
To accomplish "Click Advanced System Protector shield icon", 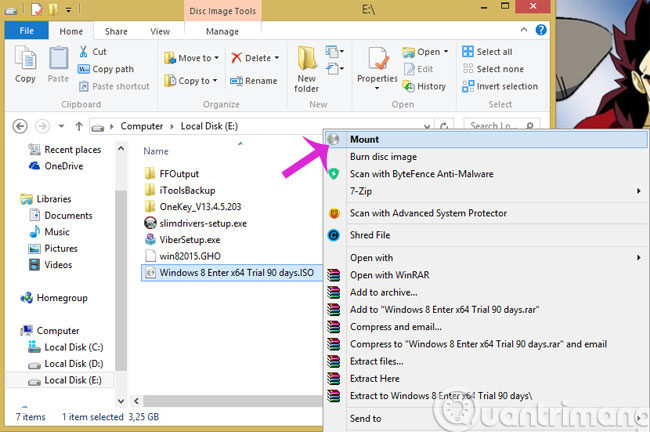I will click(x=334, y=213).
